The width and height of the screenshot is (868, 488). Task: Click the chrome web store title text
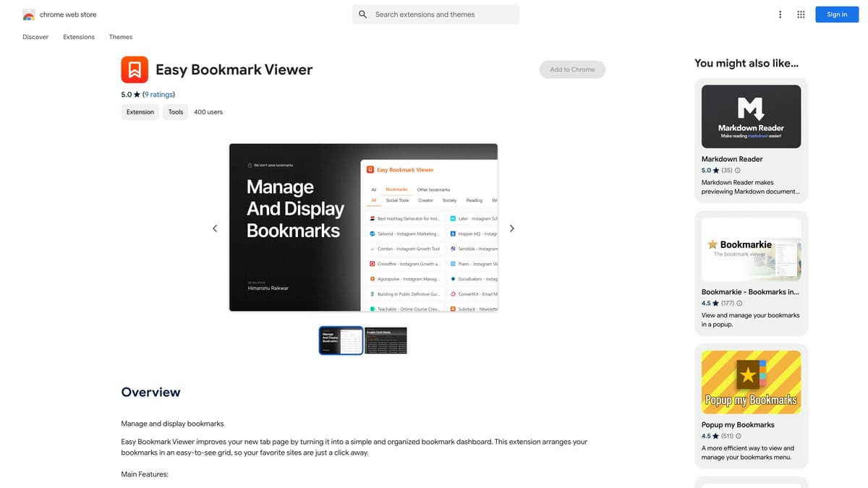68,14
